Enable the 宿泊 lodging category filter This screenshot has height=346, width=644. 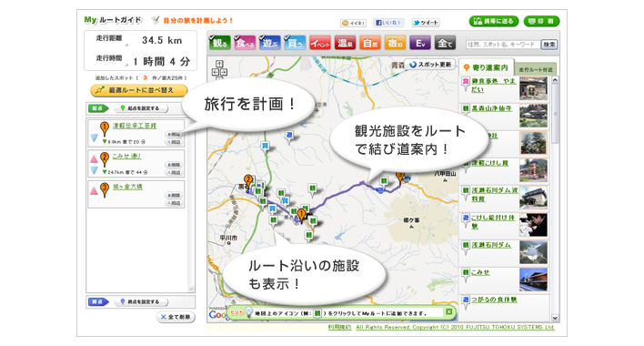tap(395, 43)
